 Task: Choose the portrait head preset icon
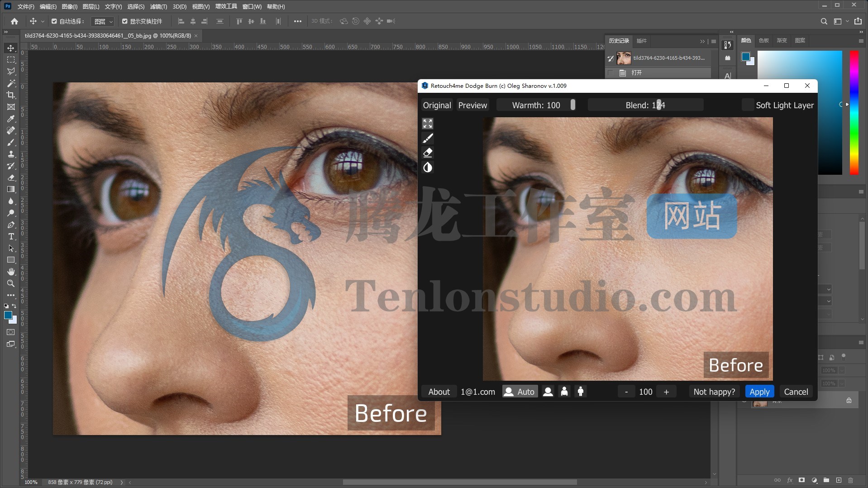(x=548, y=392)
